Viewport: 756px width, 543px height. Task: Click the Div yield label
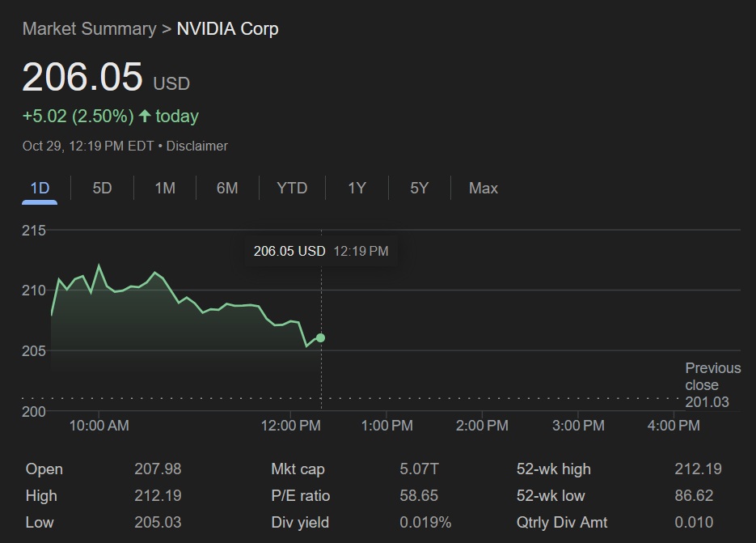point(300,523)
